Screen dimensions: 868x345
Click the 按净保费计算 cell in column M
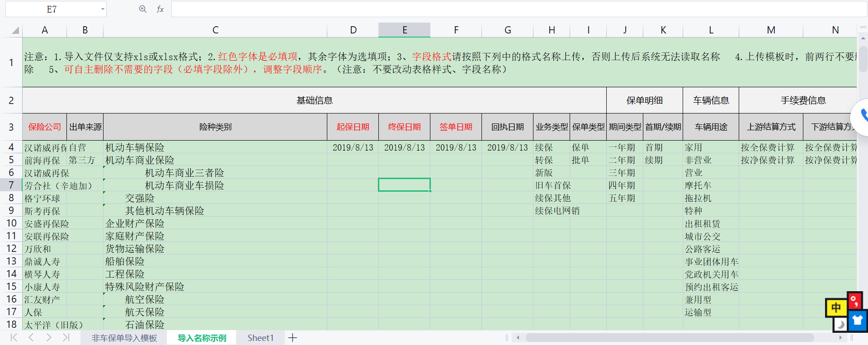click(x=771, y=160)
